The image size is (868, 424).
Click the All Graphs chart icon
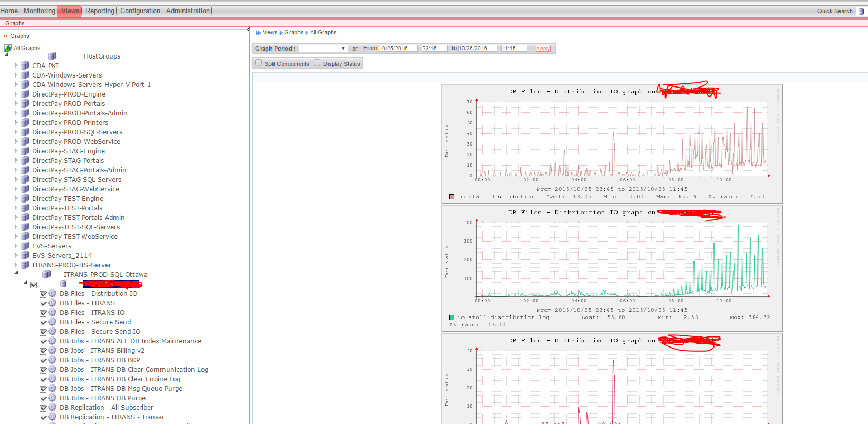(8, 48)
